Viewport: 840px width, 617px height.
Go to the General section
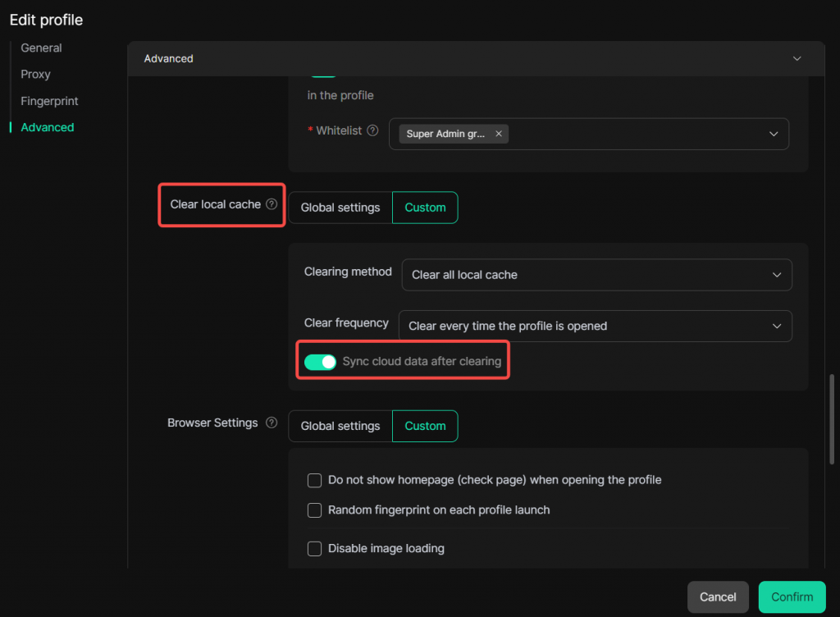pyautogui.click(x=41, y=48)
